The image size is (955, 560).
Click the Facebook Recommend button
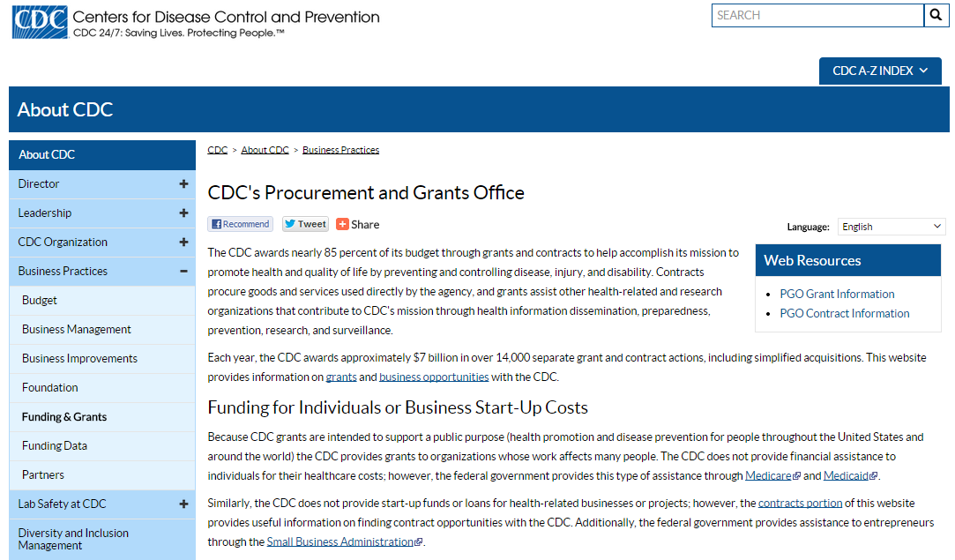tap(240, 224)
